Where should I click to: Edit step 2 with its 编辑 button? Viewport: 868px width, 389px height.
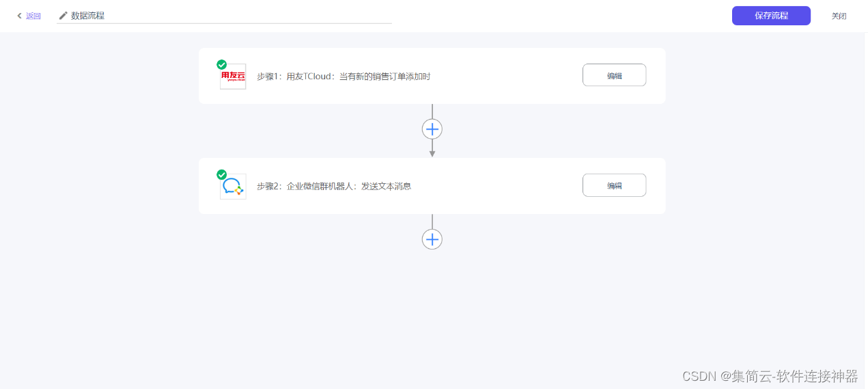click(x=614, y=185)
